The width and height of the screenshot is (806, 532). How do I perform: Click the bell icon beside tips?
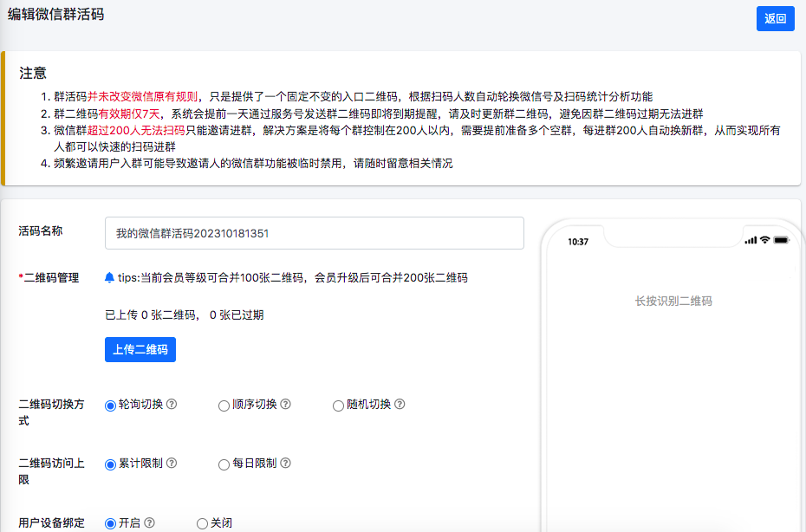(109, 278)
